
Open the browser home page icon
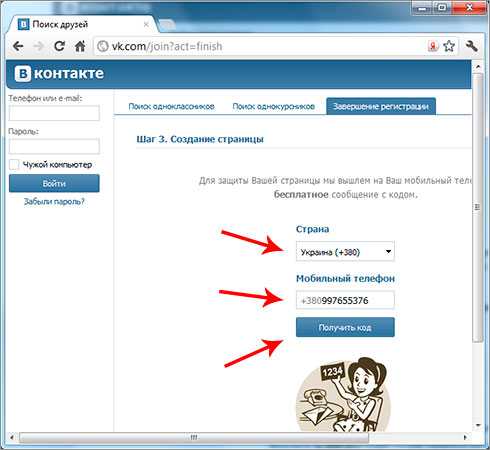80,46
